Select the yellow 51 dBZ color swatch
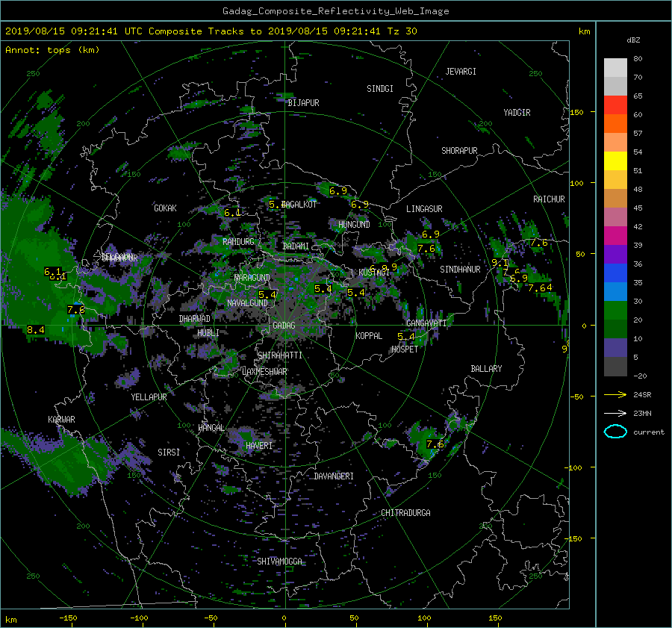Image resolution: width=672 pixels, height=628 pixels. pos(615,161)
